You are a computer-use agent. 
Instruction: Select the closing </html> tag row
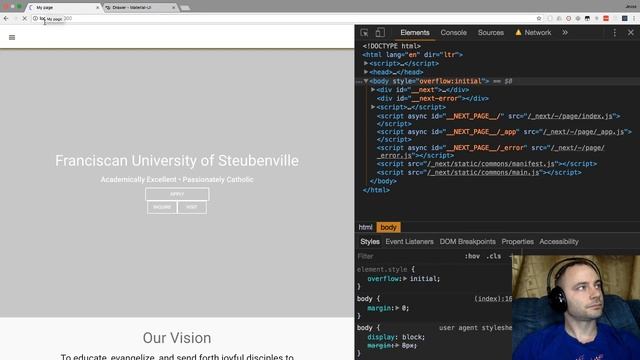pyautogui.click(x=376, y=190)
